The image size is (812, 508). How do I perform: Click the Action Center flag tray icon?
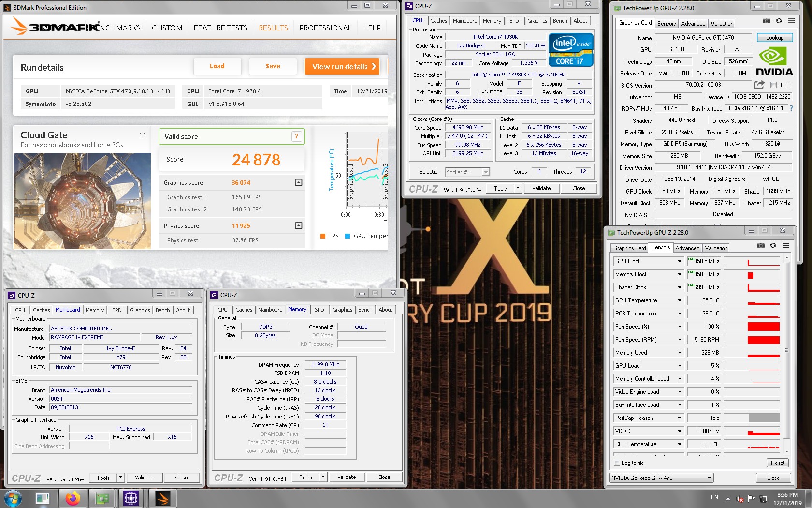coord(751,498)
